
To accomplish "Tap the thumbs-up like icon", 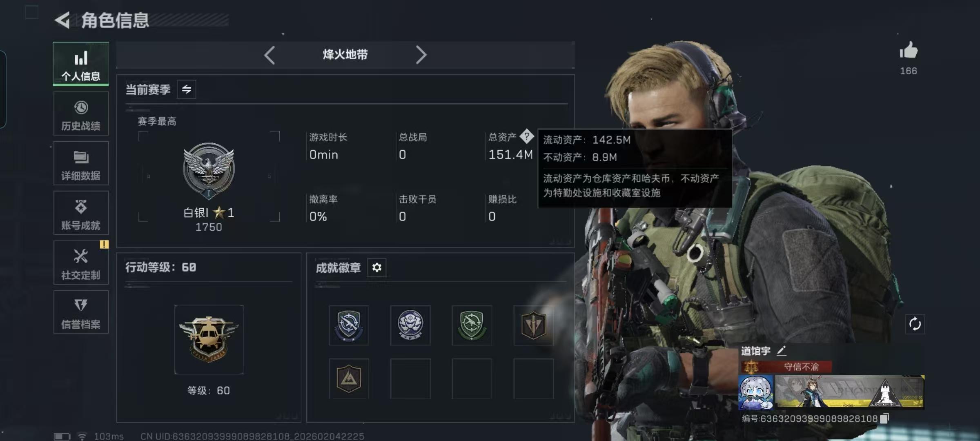I will 909,51.
